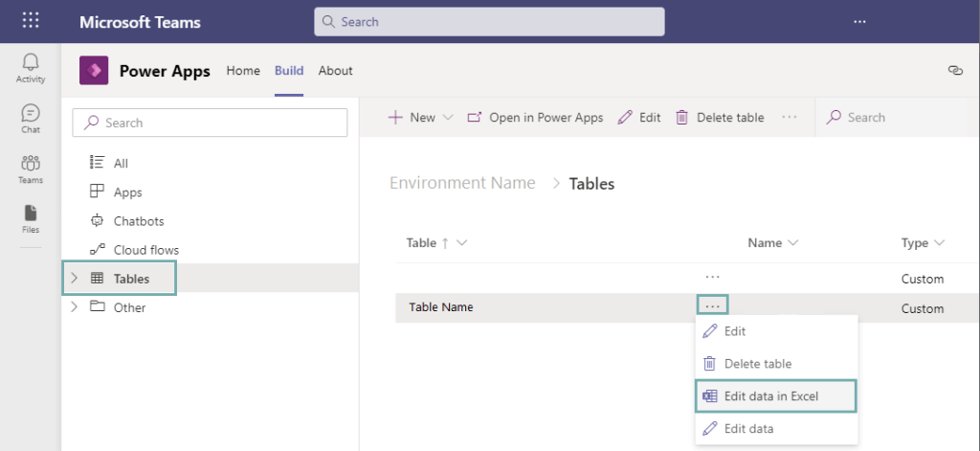Expand the Tables tree node arrow
The height and width of the screenshot is (451, 980).
click(75, 279)
